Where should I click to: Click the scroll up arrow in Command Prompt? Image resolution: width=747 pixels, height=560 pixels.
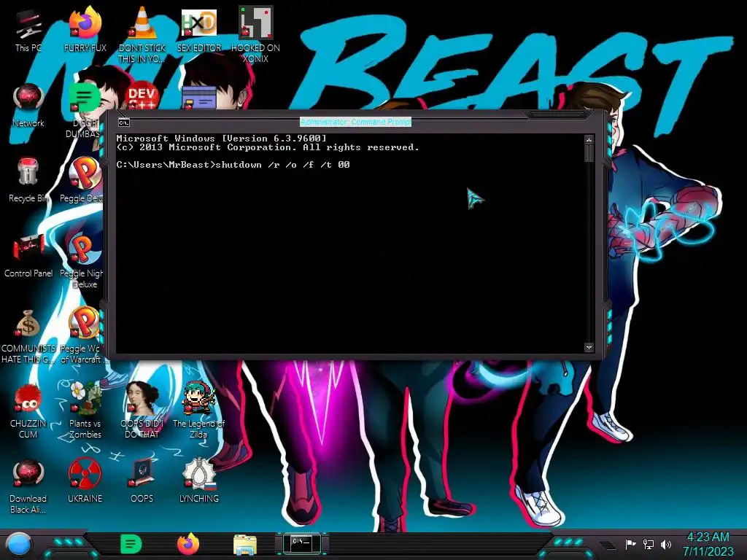click(589, 140)
